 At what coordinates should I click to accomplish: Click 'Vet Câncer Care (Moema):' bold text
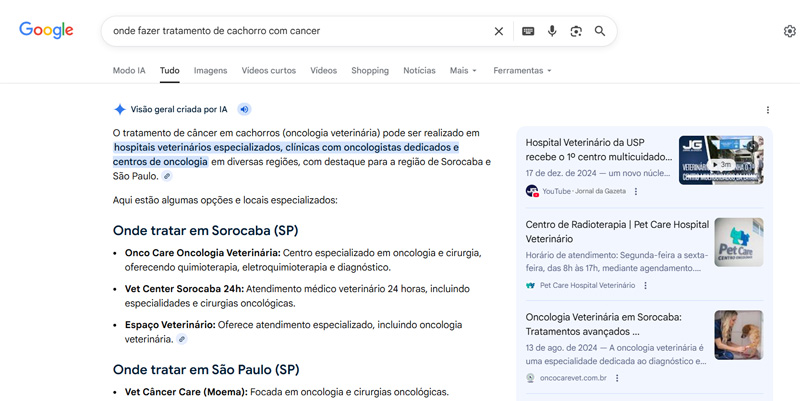click(186, 392)
